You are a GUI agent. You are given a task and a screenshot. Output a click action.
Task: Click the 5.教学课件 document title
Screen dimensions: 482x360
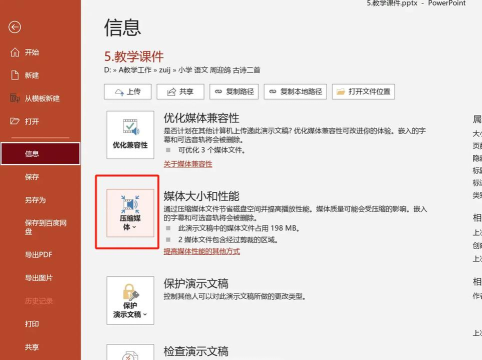click(134, 56)
